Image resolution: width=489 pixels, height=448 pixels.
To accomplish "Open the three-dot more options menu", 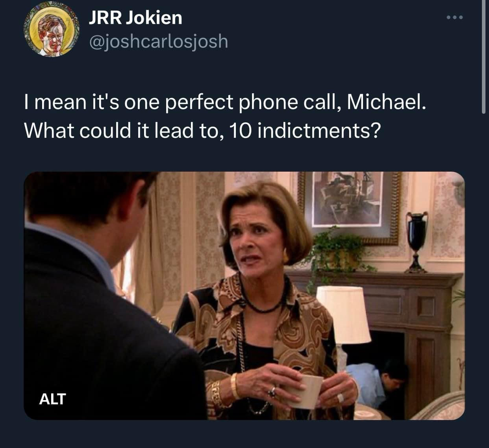I will point(455,17).
